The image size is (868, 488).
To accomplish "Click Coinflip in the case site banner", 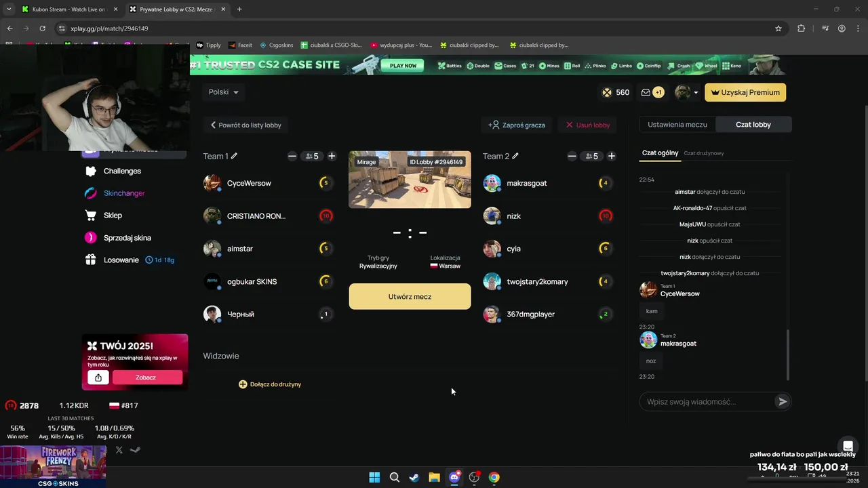I will pos(648,66).
